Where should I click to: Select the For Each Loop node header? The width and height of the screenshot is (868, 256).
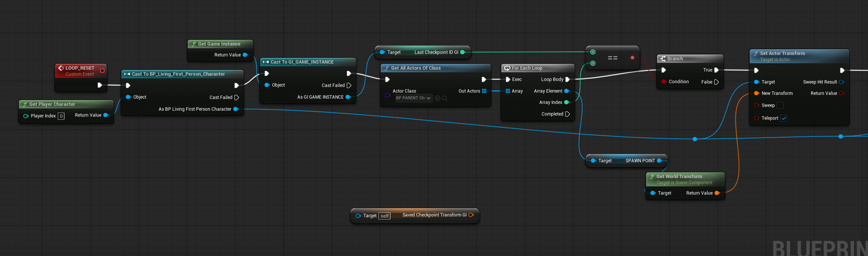pyautogui.click(x=538, y=68)
